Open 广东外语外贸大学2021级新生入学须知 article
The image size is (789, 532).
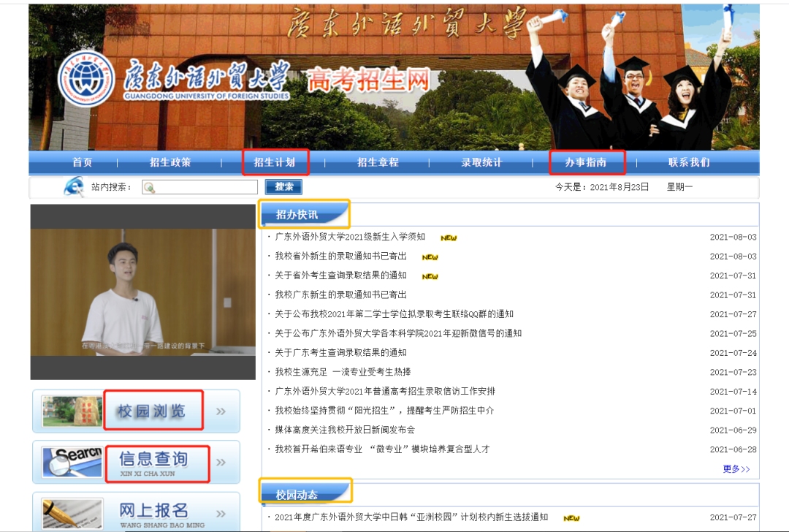pos(350,237)
